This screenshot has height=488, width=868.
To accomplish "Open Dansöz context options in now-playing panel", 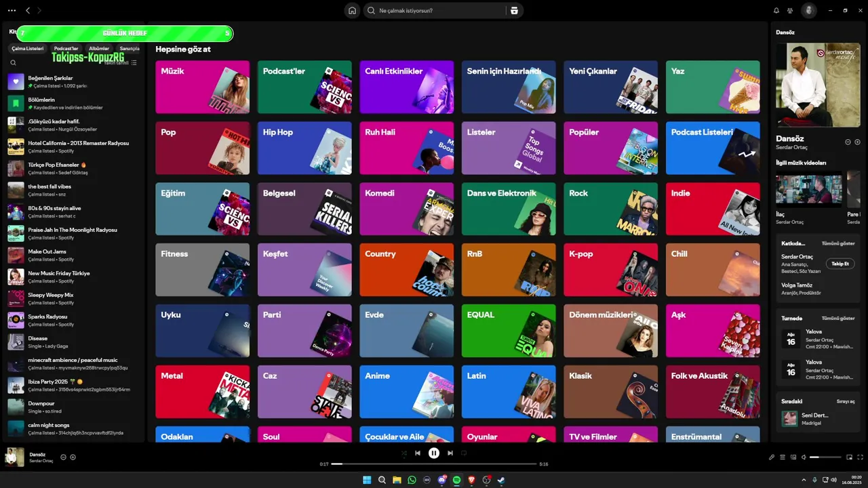I will tap(848, 142).
